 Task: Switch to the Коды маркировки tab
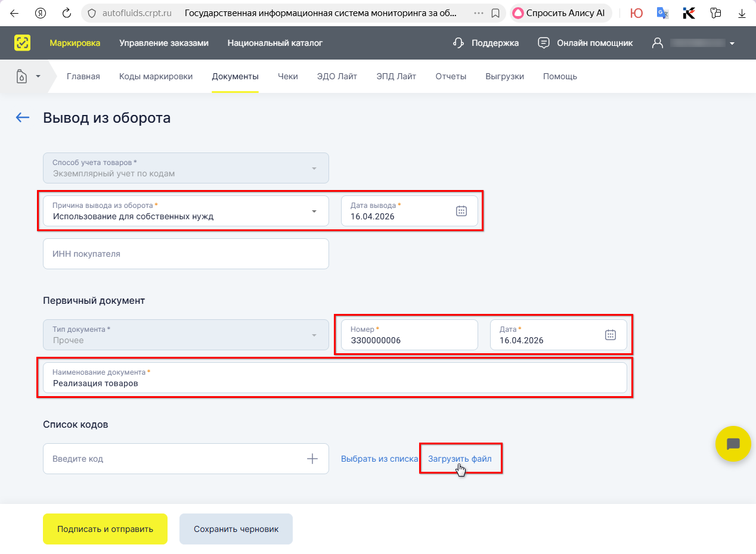click(x=156, y=76)
